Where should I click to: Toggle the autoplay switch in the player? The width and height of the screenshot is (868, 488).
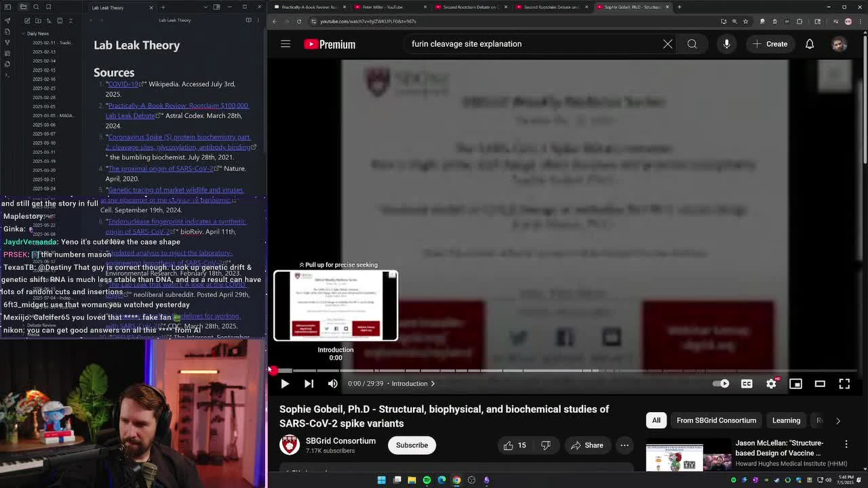[x=721, y=384]
